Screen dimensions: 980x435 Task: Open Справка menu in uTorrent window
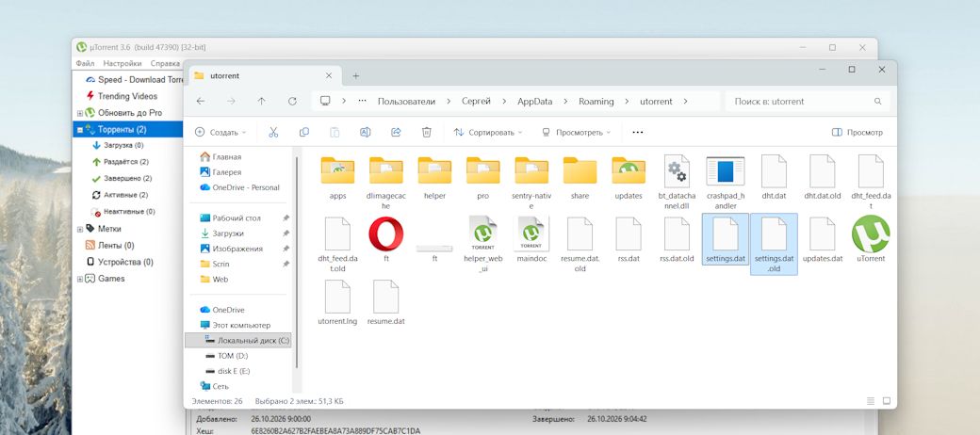pos(166,63)
